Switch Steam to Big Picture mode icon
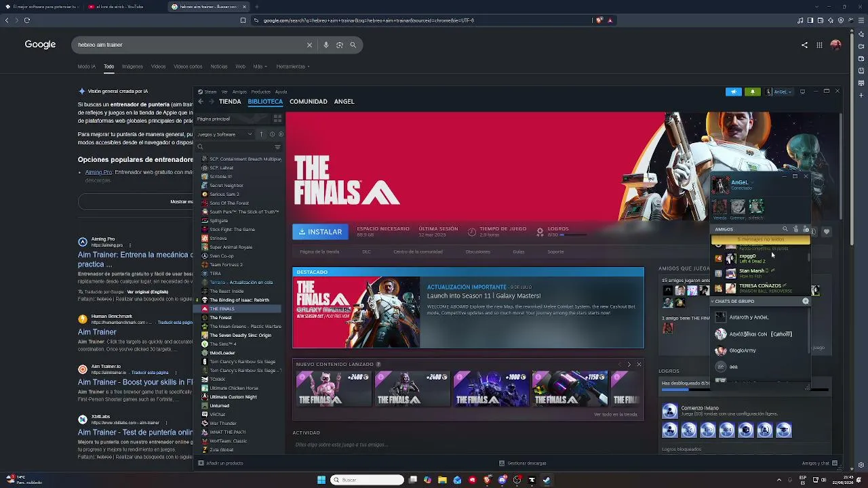This screenshot has height=488, width=868. 802,91
